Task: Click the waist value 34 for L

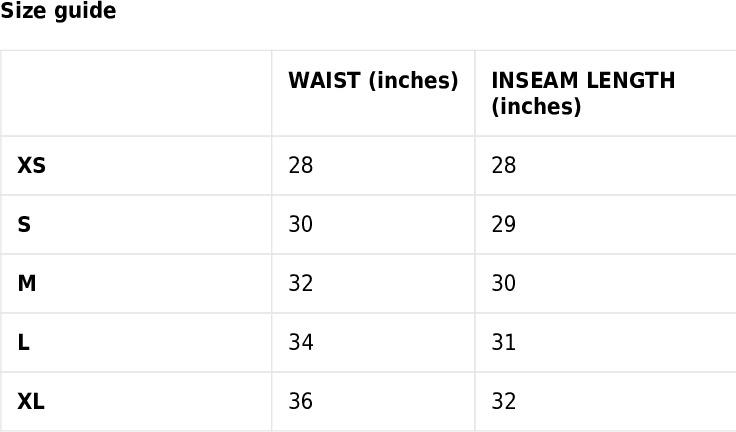Action: [301, 343]
